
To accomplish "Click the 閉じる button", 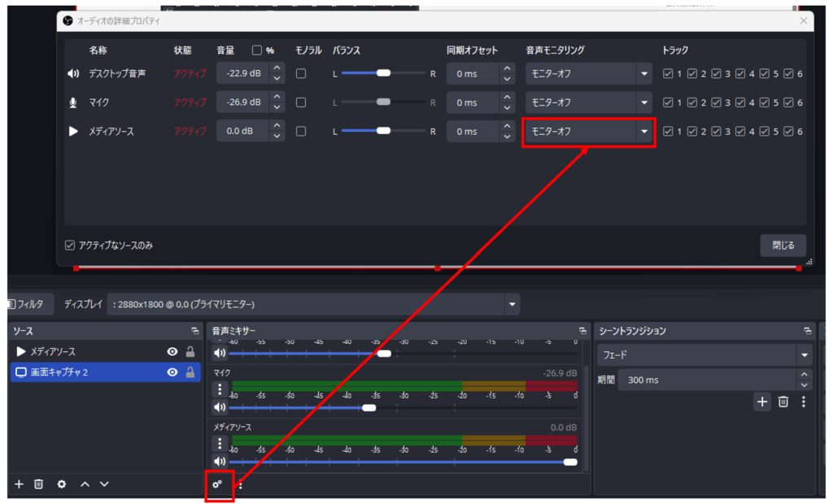I will [783, 245].
